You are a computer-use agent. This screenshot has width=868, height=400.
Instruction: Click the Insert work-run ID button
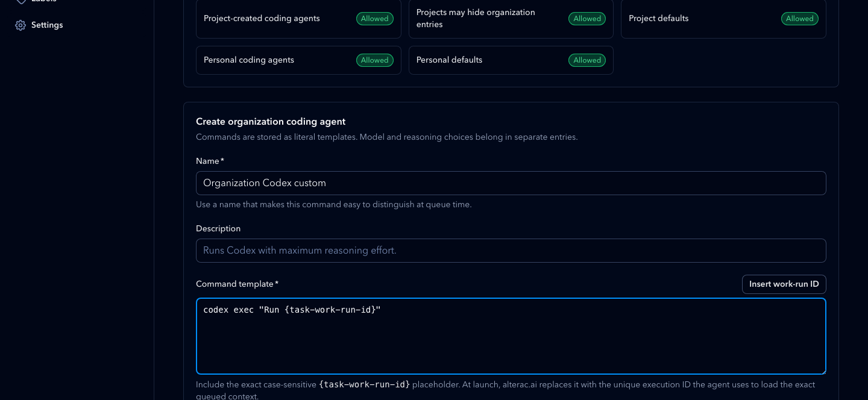pos(784,284)
